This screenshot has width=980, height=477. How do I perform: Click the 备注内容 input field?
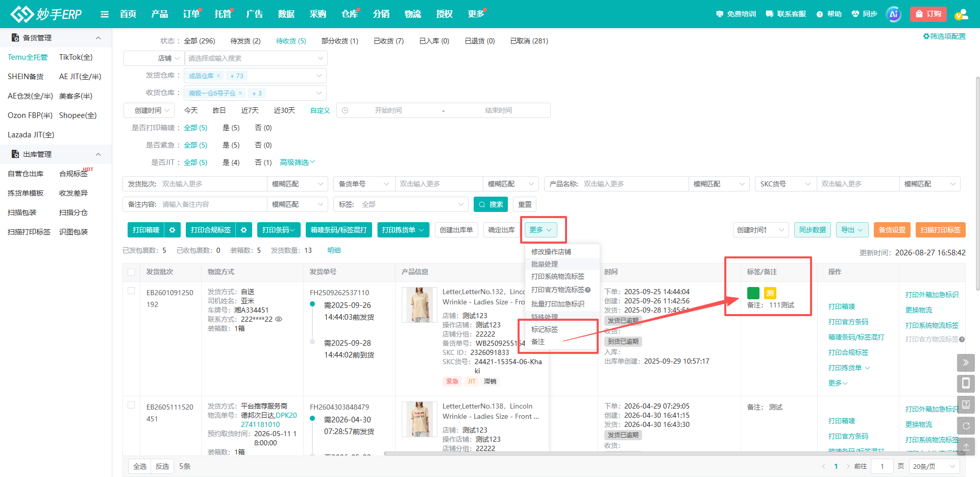(x=212, y=204)
